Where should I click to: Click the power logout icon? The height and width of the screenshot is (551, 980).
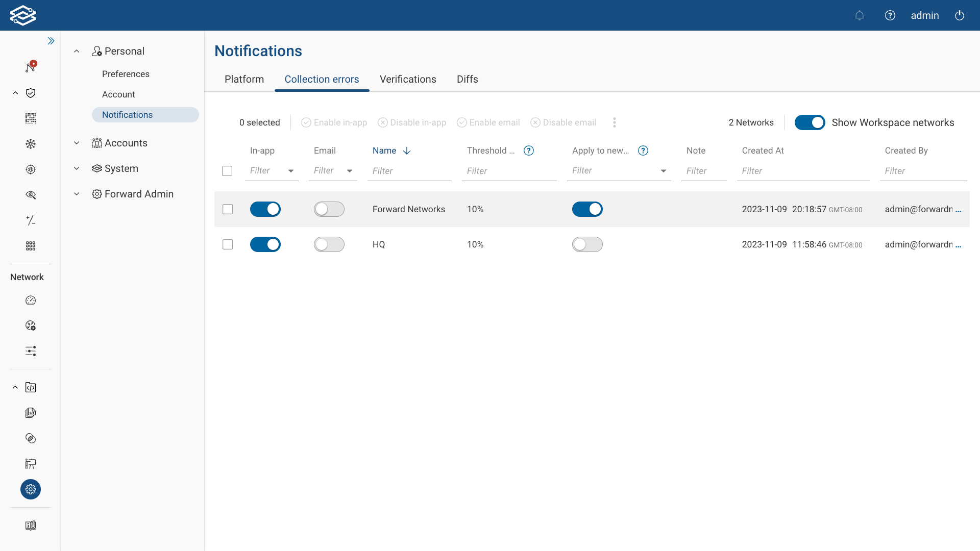click(960, 15)
